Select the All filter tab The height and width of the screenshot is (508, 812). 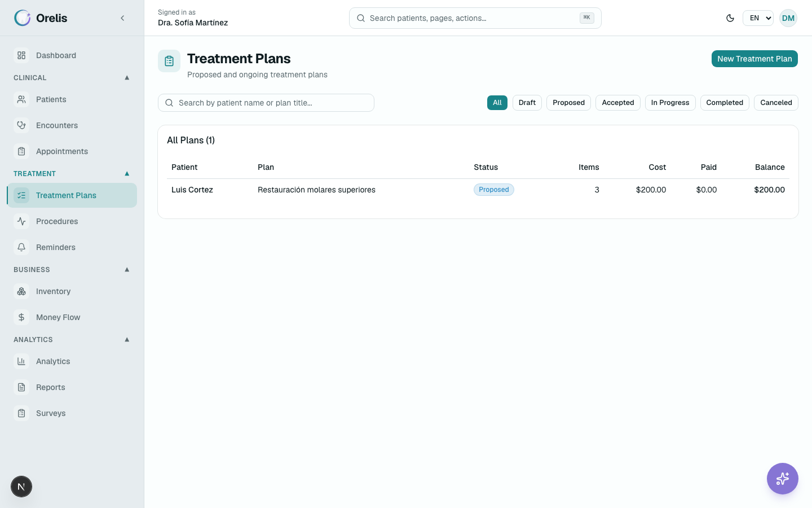tap(497, 103)
